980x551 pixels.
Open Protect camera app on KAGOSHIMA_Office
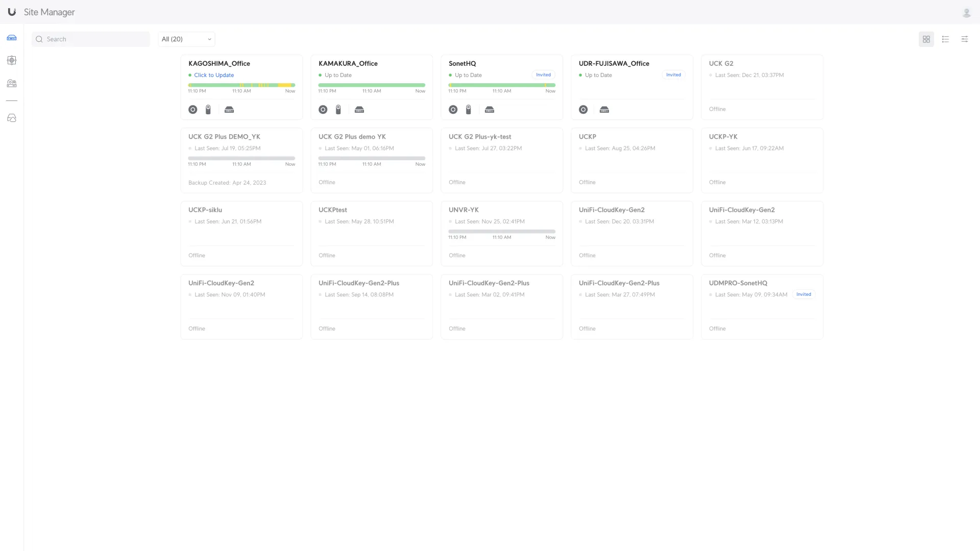208,110
